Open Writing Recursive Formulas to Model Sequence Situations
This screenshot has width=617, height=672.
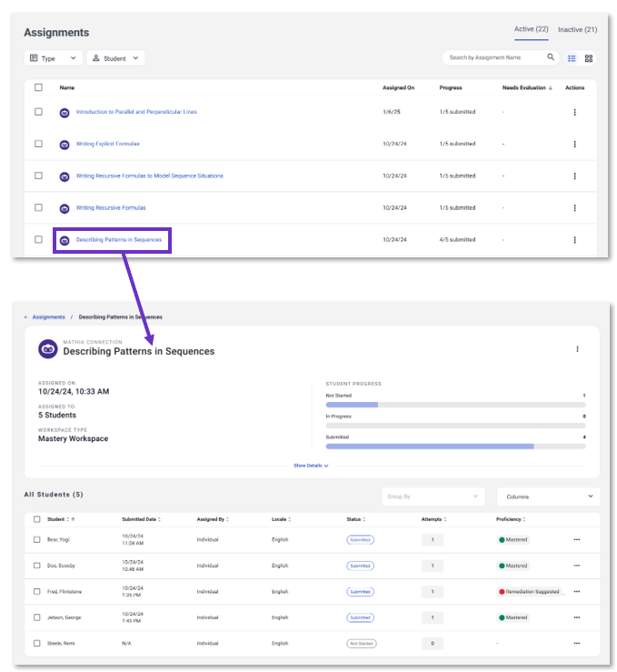(149, 176)
